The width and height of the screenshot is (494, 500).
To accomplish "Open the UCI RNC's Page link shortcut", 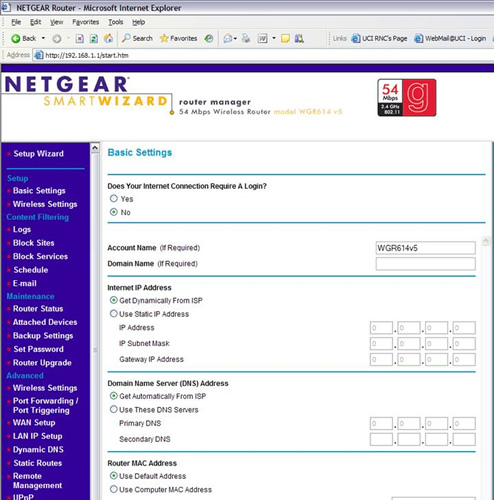I will (380, 39).
